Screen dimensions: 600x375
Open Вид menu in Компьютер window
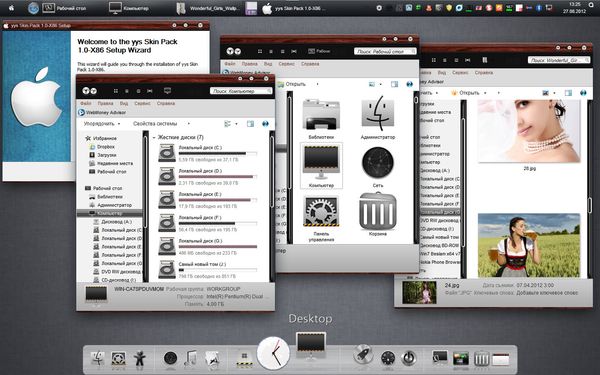click(x=124, y=103)
